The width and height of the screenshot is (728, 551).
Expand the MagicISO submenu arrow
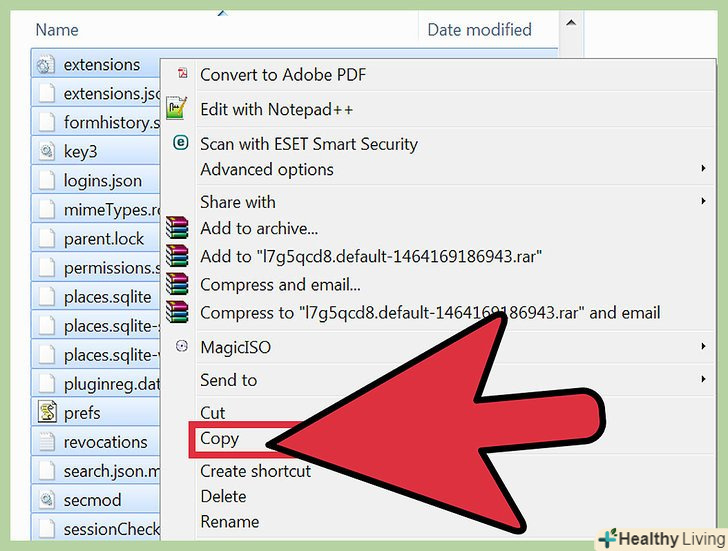tap(703, 346)
